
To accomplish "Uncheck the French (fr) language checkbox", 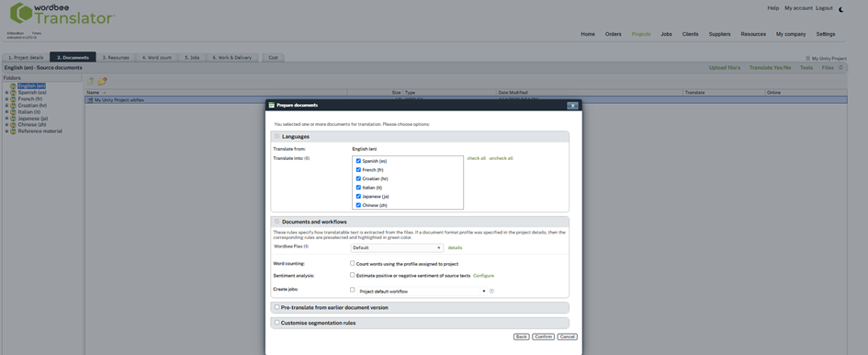I will tap(359, 170).
